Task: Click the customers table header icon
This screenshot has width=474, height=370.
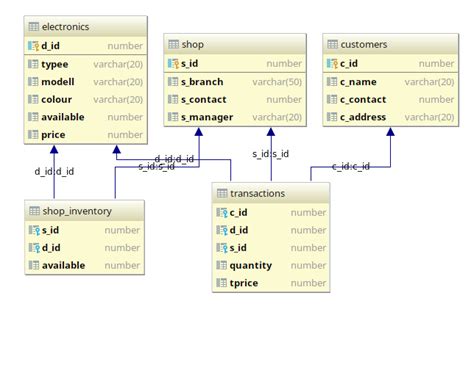Action: point(332,44)
